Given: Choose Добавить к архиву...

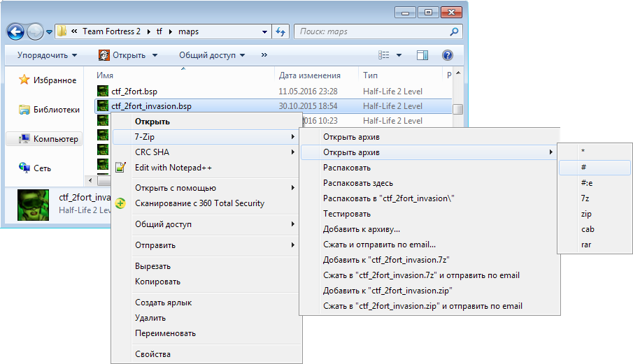Looking at the screenshot, I should point(429,229).
